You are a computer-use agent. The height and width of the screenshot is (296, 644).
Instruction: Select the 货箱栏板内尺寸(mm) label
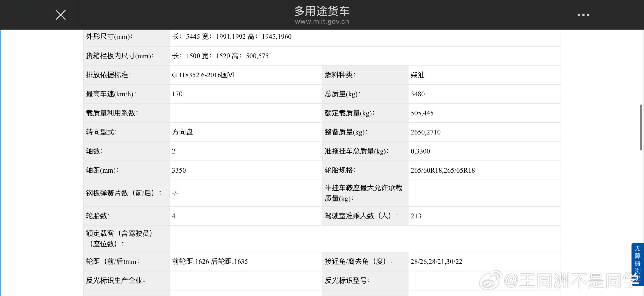(x=120, y=56)
